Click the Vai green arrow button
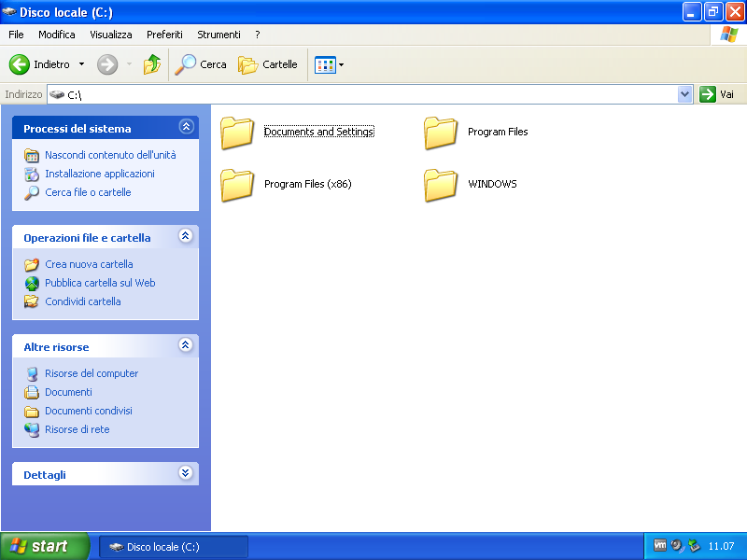Image resolution: width=747 pixels, height=560 pixels. tap(707, 94)
